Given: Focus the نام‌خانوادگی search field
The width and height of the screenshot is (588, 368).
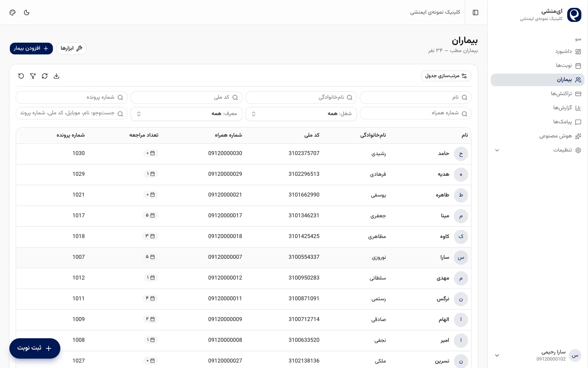Looking at the screenshot, I should (301, 97).
